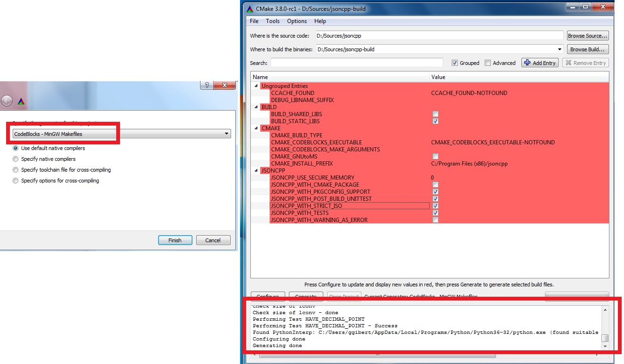
Task: Open the CodeBlocks - MinGW Makefiles generator dropdown
Action: pos(121,134)
